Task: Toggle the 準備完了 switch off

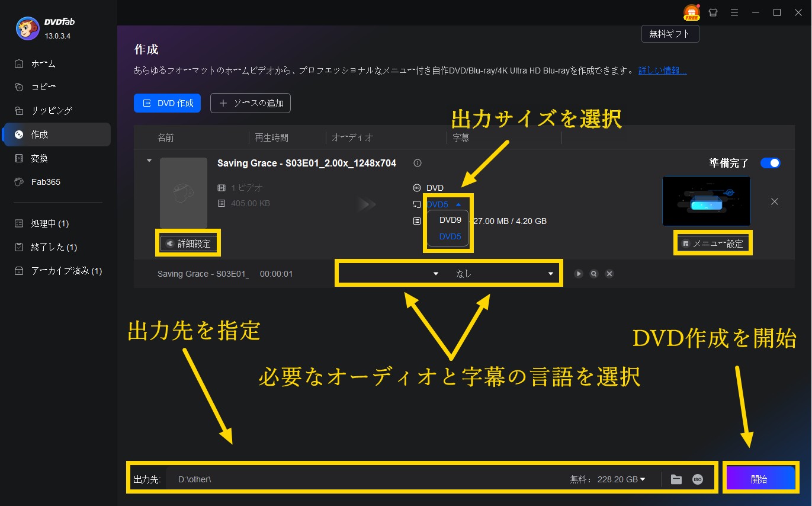Action: 771,163
